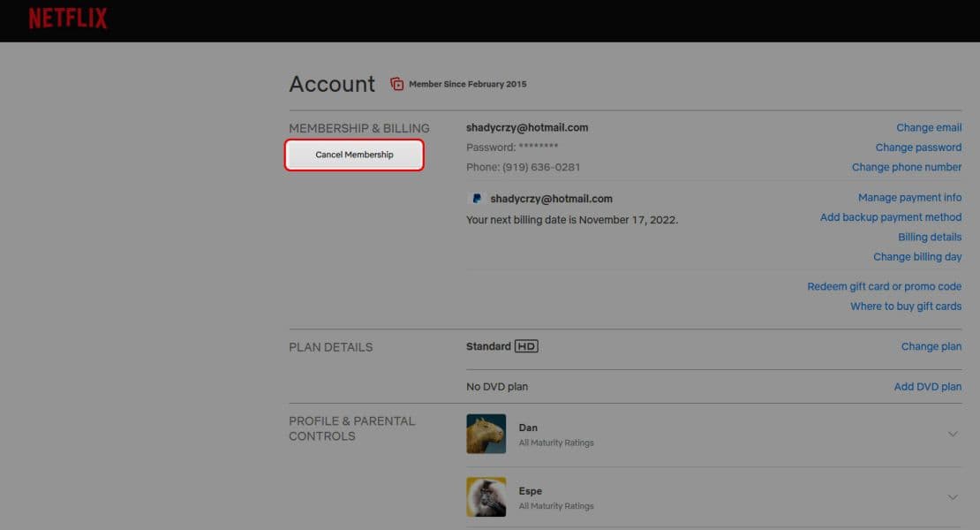
Task: Click the Netflix logo
Action: pyautogui.click(x=68, y=19)
